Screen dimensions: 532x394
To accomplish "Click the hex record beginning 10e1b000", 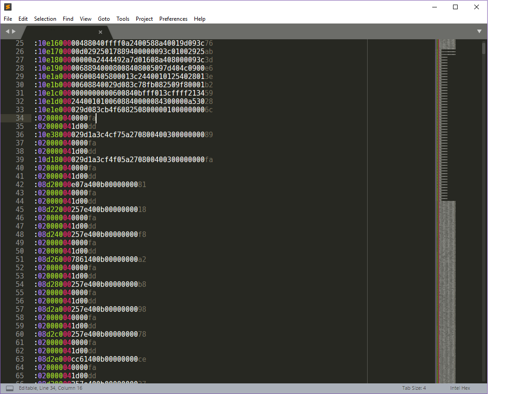I will click(x=123, y=85).
